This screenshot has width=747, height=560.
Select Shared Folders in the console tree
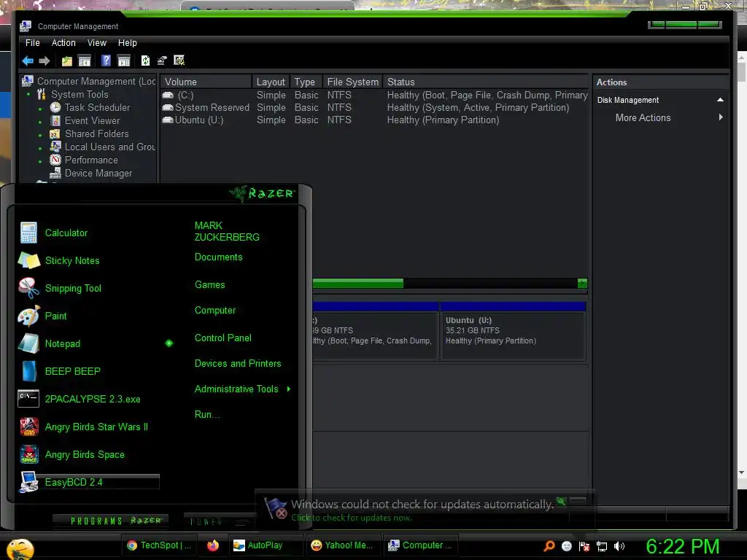click(97, 134)
